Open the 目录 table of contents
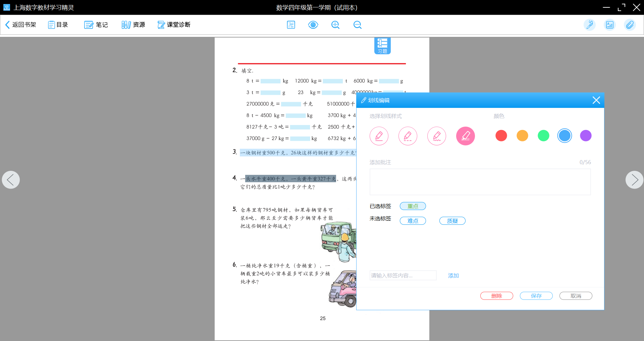 [58, 25]
